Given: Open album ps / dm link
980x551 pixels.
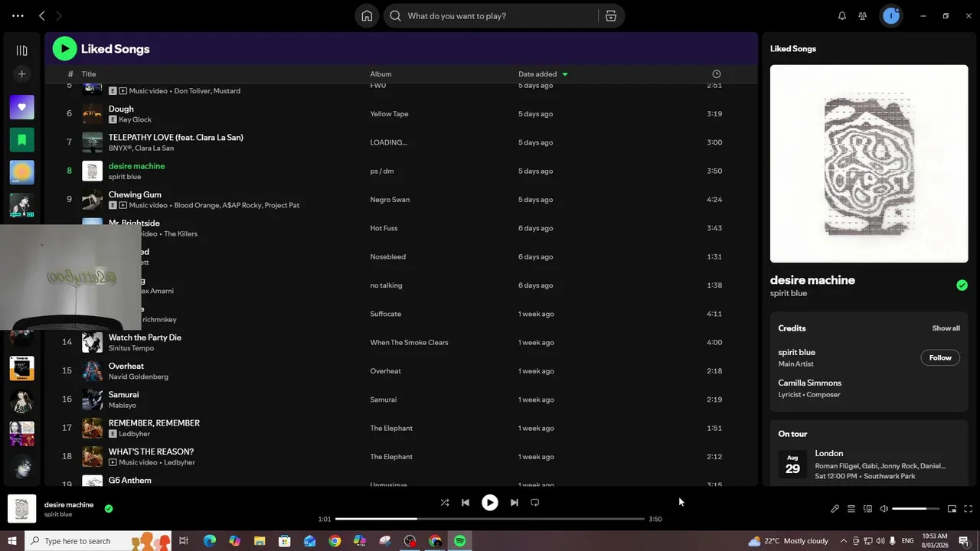Looking at the screenshot, I should coord(381,171).
